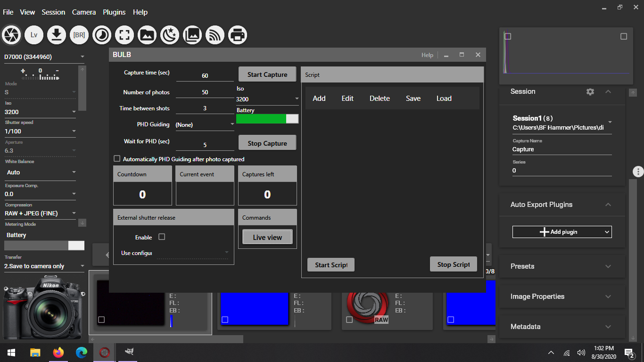This screenshot has width=644, height=362.
Task: Expand the Presets panel
Action: (561, 266)
